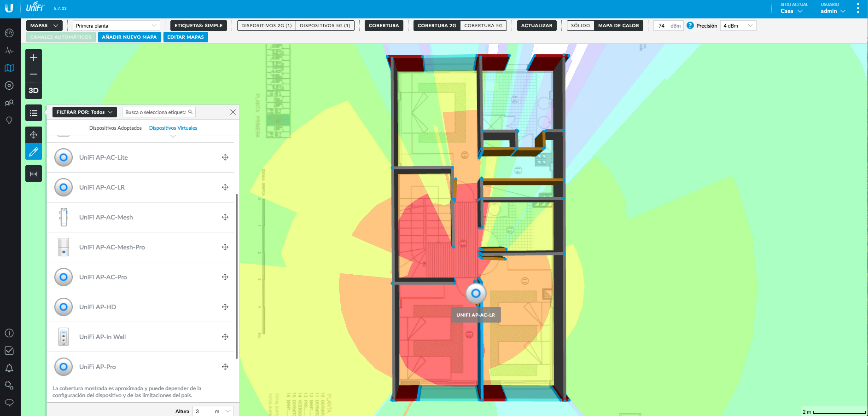Toggle the COBERTURA display
This screenshot has width=868, height=416.
384,26
